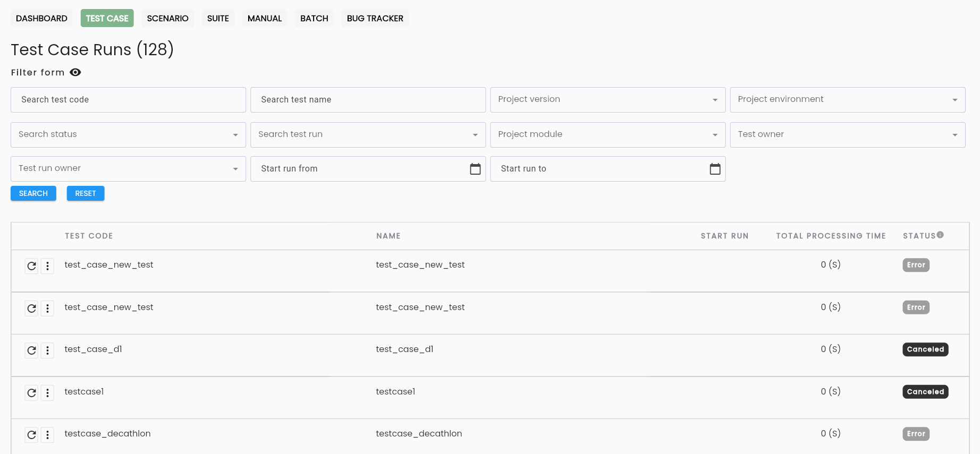This screenshot has height=454, width=980.
Task: Expand the Project version dropdown
Action: tap(607, 100)
